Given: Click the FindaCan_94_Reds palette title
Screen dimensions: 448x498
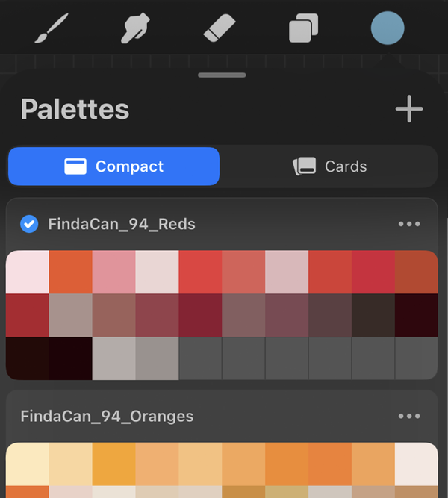Looking at the screenshot, I should point(122,224).
